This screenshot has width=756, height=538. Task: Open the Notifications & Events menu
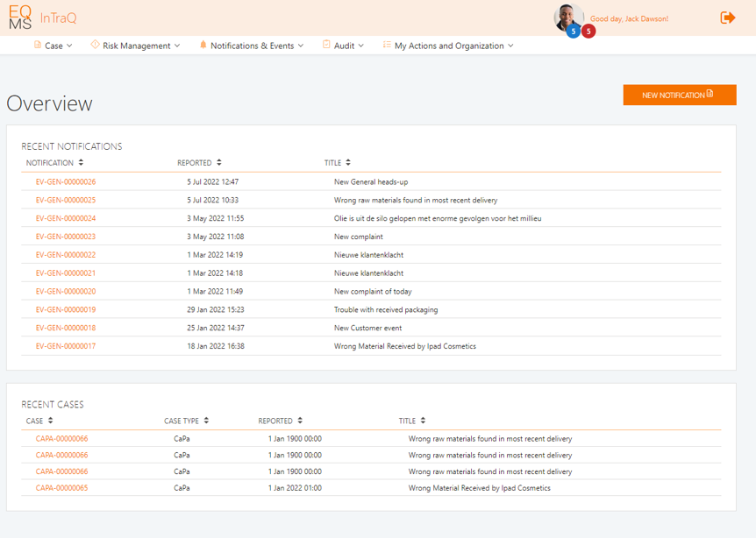[252, 46]
